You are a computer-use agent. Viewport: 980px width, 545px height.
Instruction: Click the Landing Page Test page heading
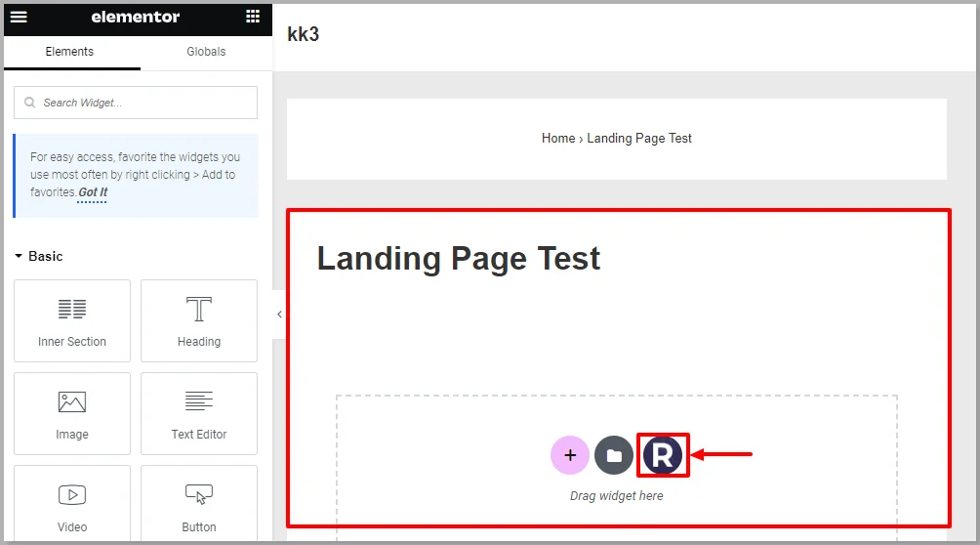click(458, 259)
